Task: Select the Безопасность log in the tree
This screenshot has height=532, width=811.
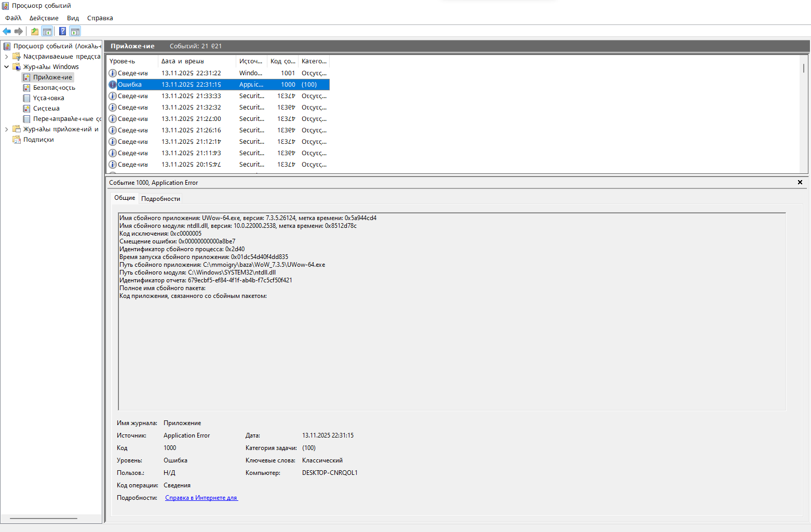Action: (54, 88)
